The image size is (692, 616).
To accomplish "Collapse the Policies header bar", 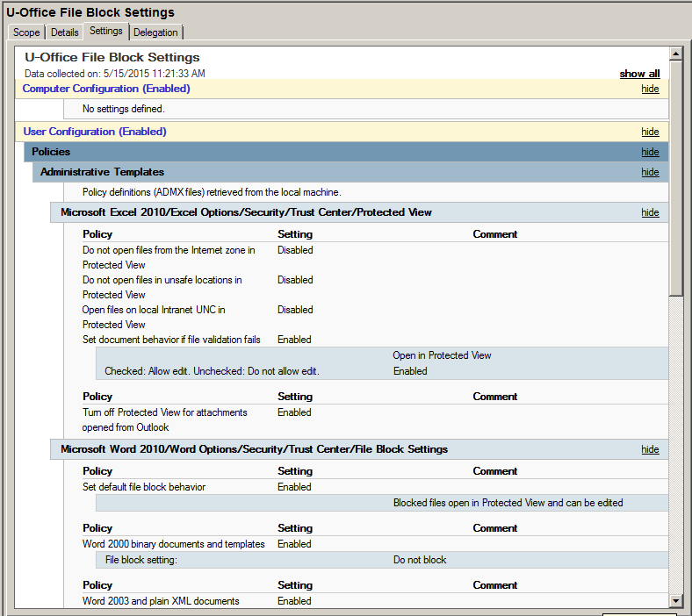I will (x=346, y=152).
